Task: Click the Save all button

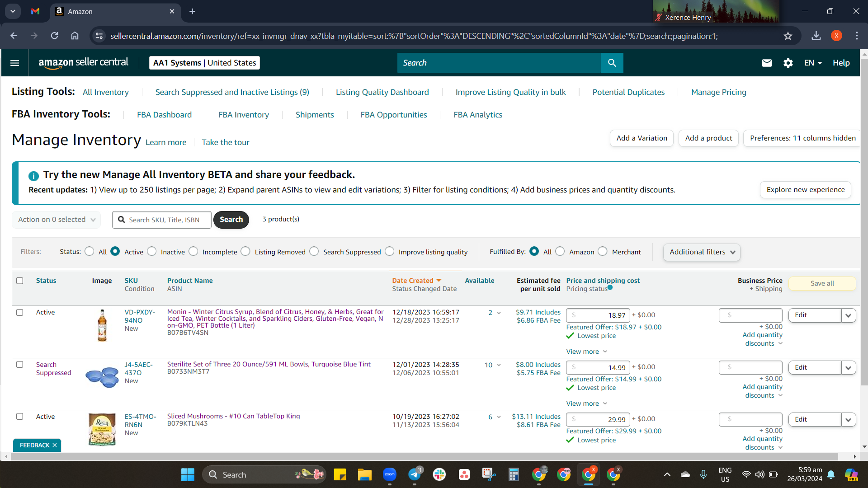Action: coord(822,283)
